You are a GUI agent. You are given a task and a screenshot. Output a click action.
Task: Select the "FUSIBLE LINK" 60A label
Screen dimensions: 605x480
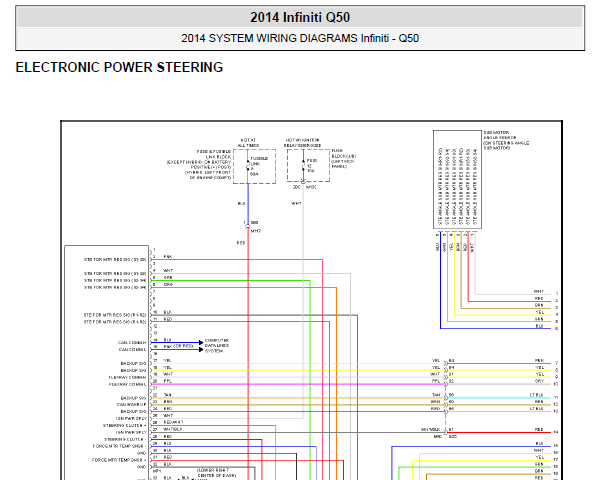[259, 166]
